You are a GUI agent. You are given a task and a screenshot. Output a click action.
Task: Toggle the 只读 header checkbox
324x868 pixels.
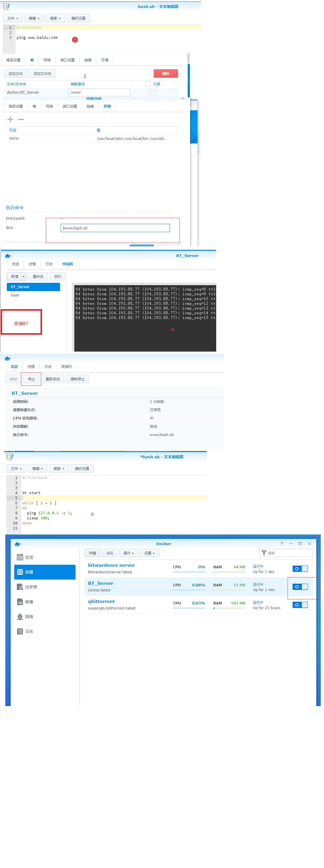148,84
